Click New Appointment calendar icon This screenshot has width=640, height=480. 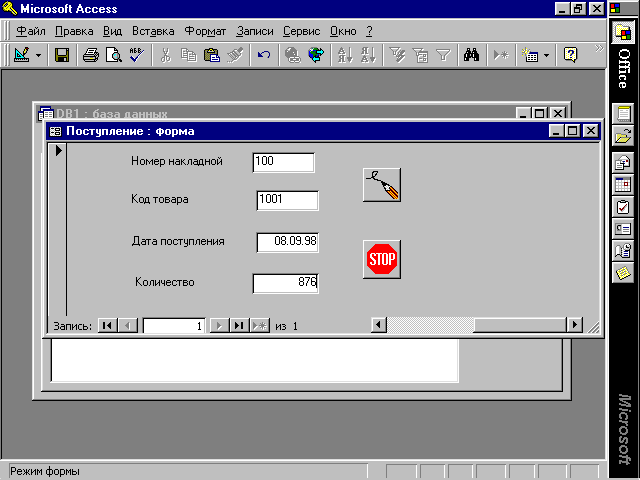[x=623, y=185]
